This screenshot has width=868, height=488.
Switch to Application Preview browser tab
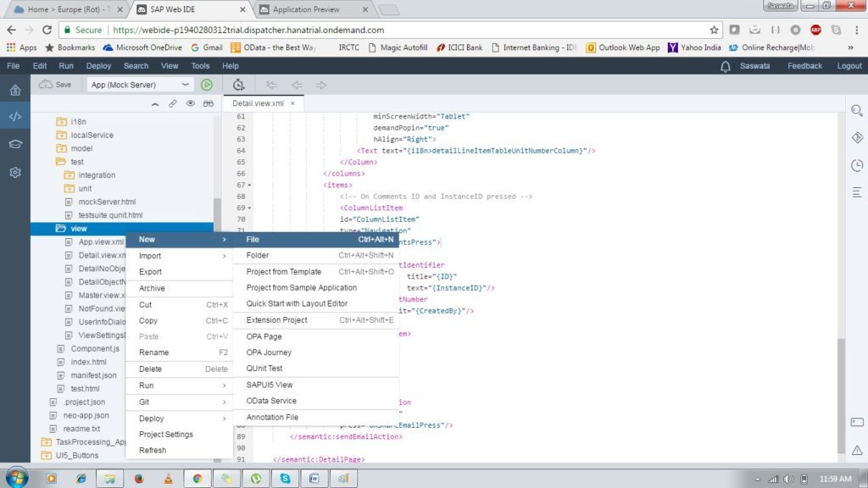[306, 9]
